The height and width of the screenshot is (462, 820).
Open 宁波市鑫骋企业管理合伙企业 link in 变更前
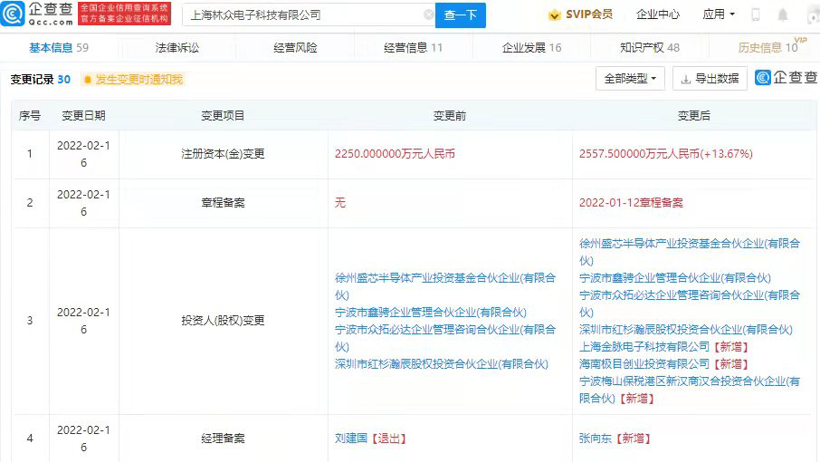[x=430, y=312]
